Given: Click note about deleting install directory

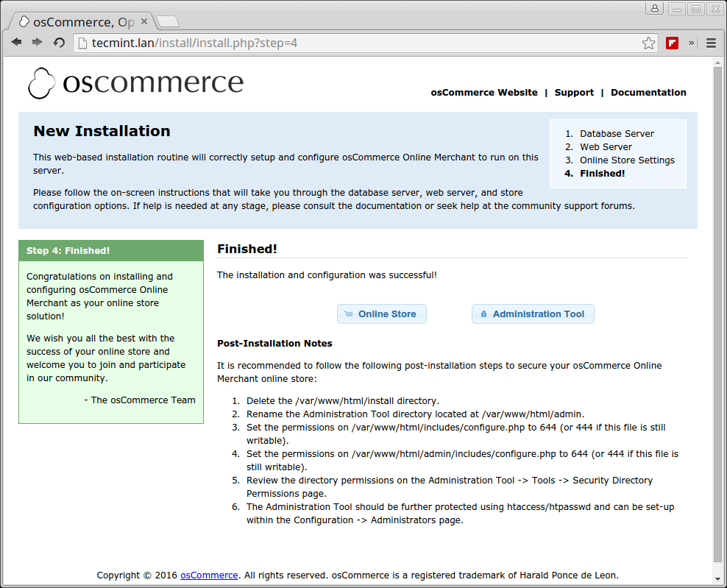Looking at the screenshot, I should 343,400.
